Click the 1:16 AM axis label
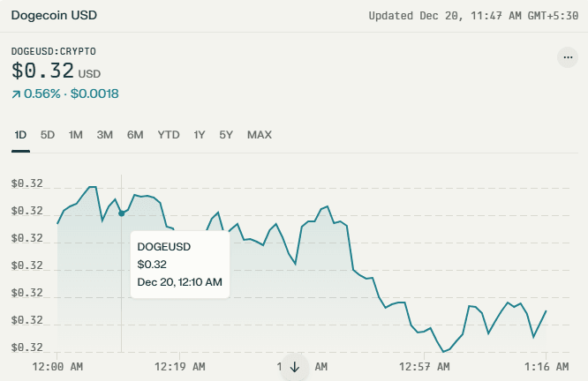Screen dimensions: 588x381 (x=547, y=366)
